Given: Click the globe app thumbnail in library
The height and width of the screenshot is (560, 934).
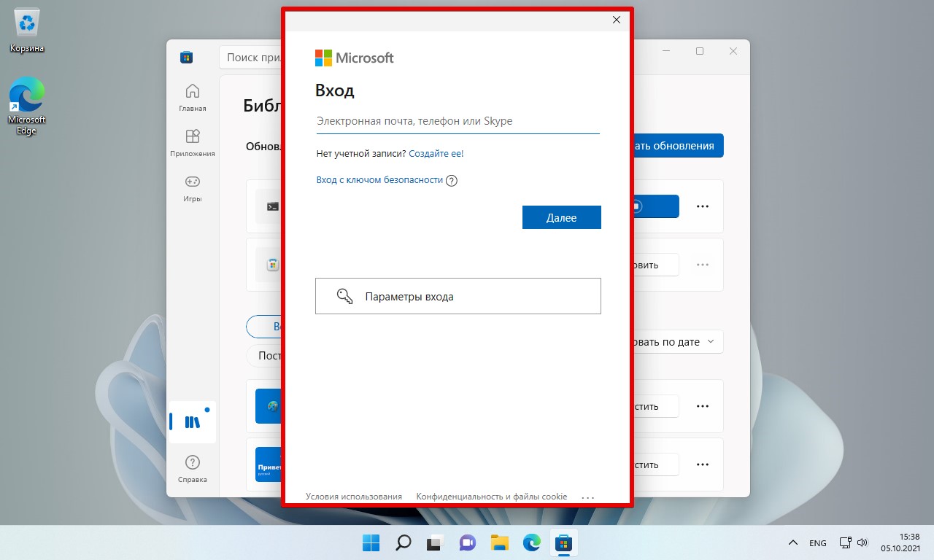Looking at the screenshot, I should click(269, 406).
